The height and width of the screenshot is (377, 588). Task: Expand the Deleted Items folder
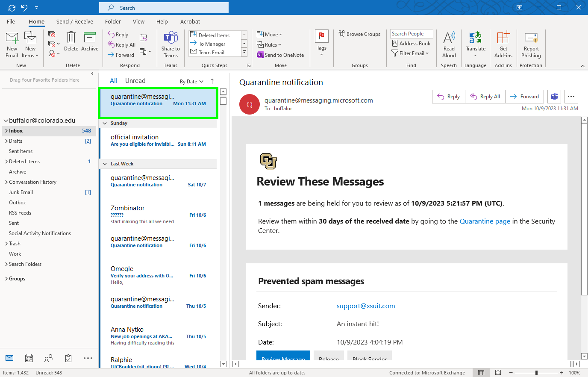6,162
